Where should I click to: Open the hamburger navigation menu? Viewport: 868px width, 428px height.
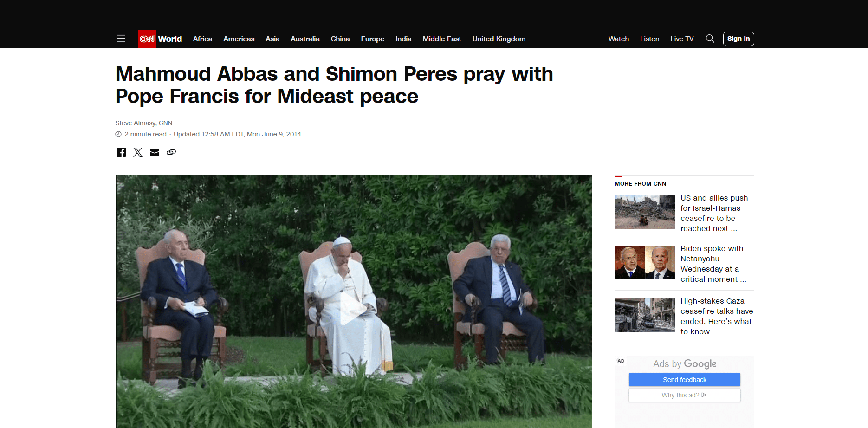coord(121,39)
